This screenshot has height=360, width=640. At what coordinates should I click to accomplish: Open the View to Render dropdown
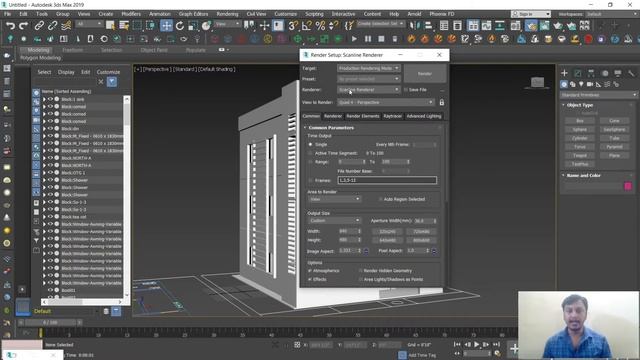point(386,102)
